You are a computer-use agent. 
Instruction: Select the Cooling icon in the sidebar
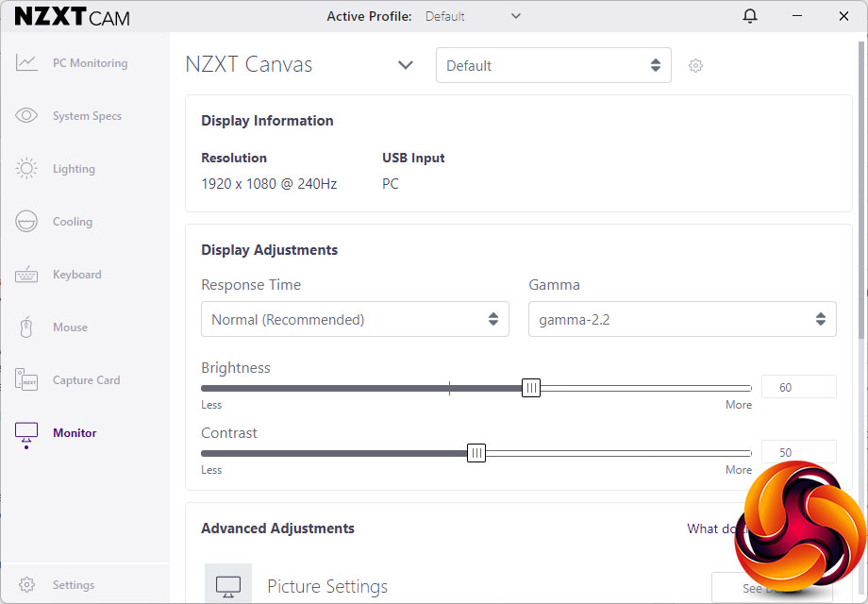coord(26,222)
